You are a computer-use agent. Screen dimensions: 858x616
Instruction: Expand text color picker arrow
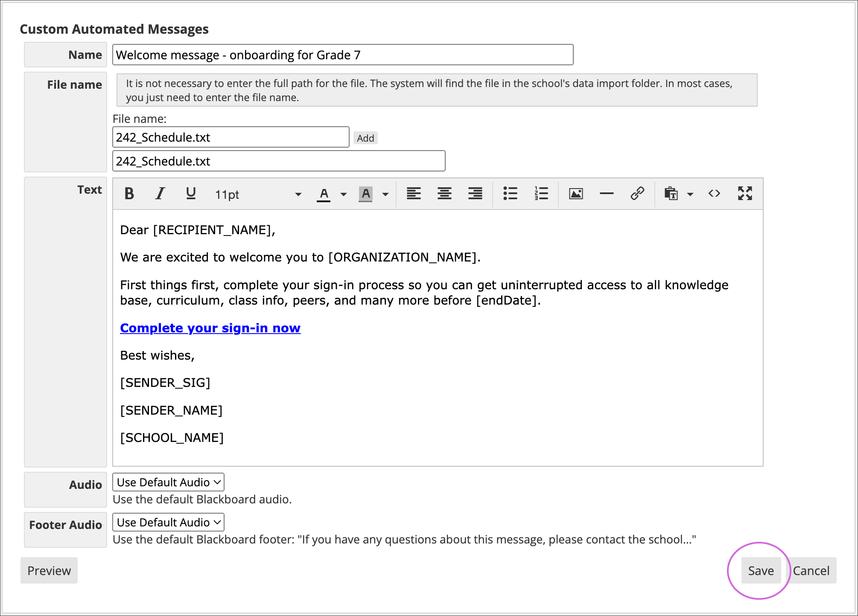click(x=344, y=195)
